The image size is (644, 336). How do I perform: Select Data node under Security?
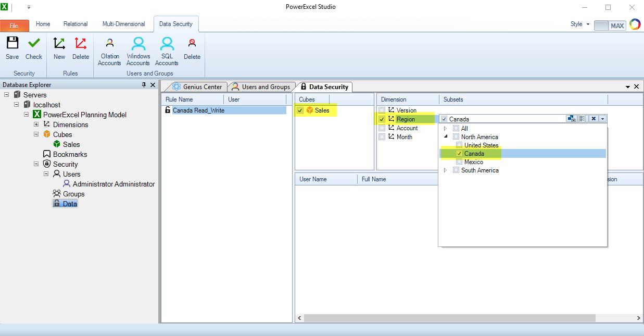click(x=65, y=204)
